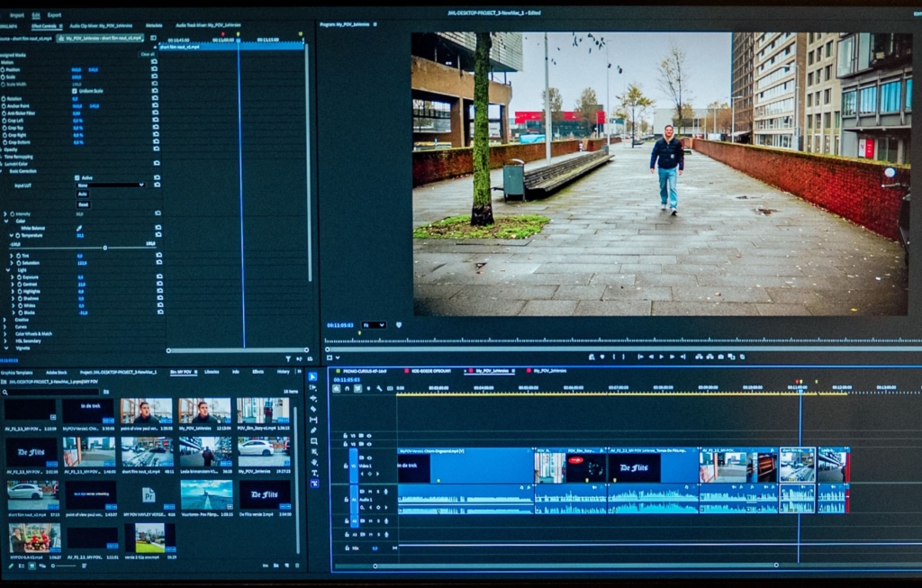Select the Type tool
Viewport: 922px width, 588px height.
tap(312, 473)
